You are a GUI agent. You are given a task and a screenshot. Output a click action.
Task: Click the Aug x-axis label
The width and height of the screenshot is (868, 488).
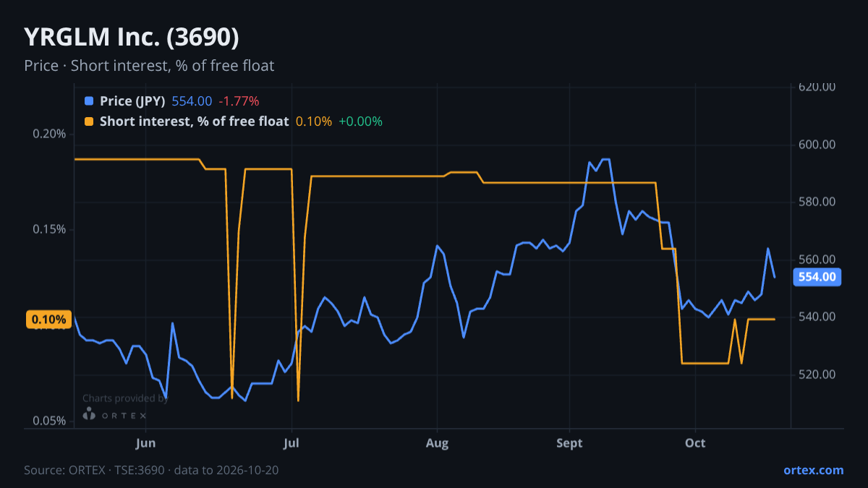click(x=438, y=443)
